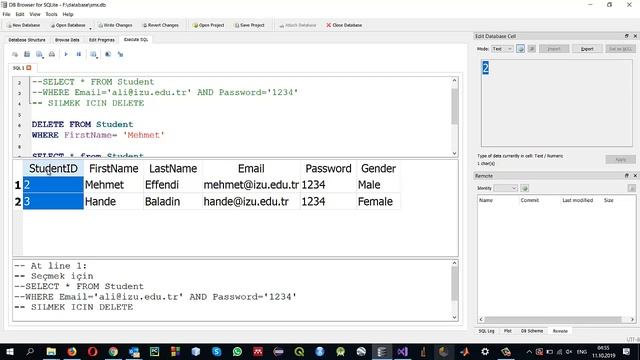Click the FirstName column header

(113, 169)
